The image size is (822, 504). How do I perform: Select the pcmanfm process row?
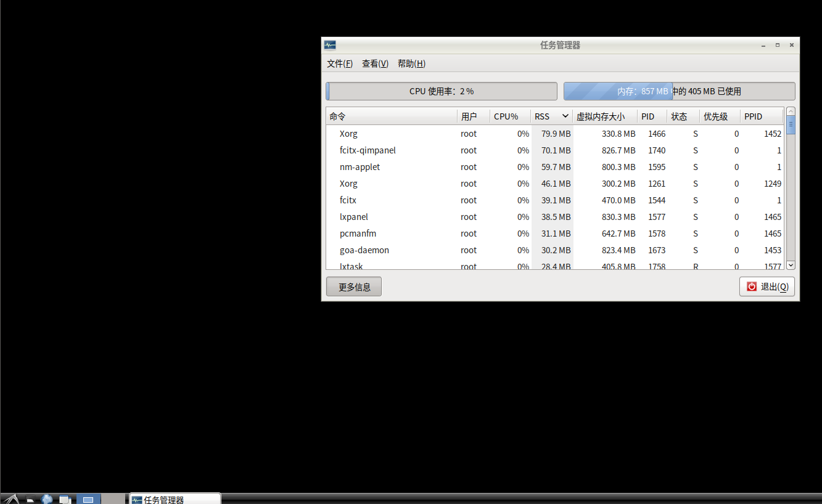point(555,234)
